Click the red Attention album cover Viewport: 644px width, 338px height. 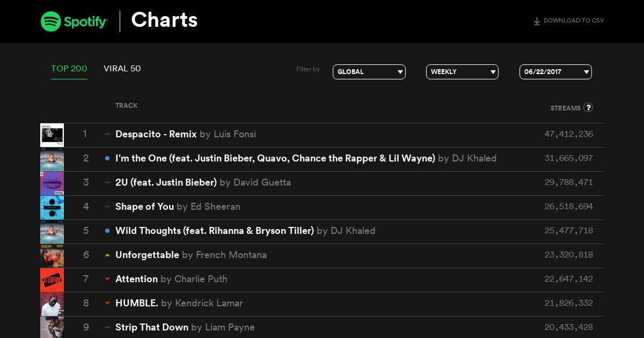click(52, 280)
